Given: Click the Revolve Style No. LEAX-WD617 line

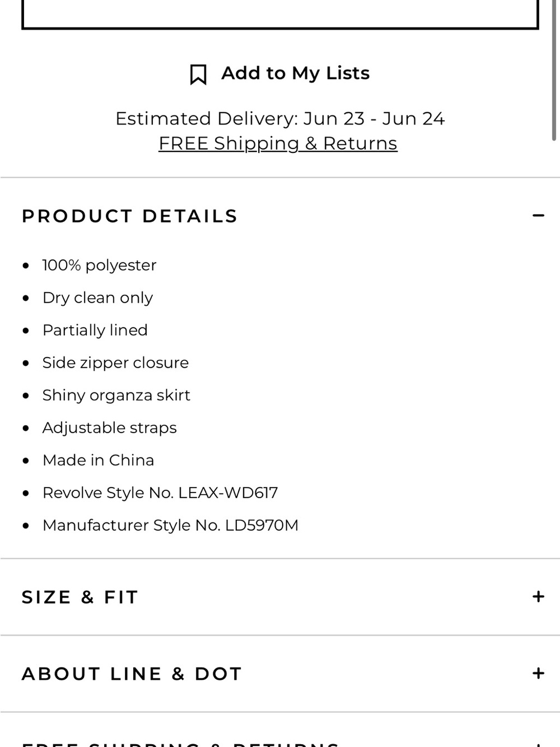Looking at the screenshot, I should (x=160, y=493).
